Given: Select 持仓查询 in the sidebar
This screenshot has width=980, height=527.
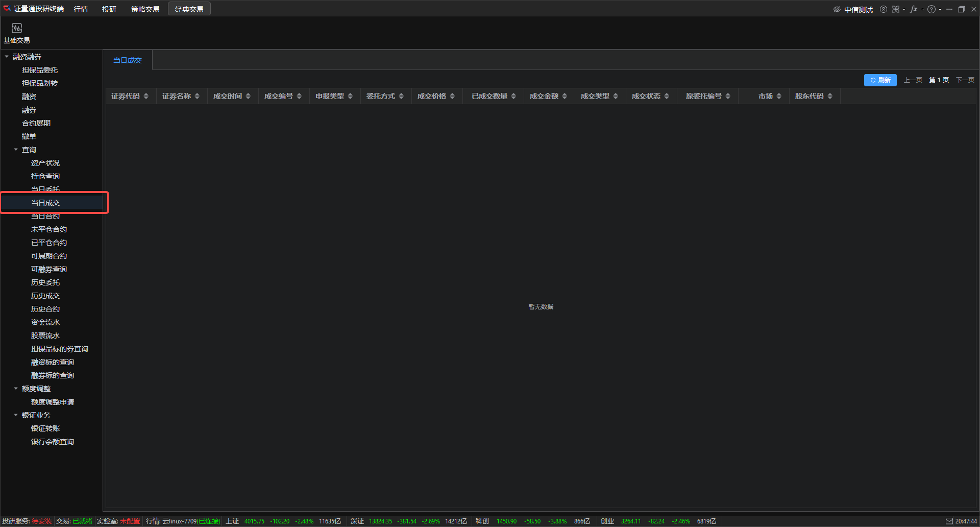Looking at the screenshot, I should [x=45, y=176].
